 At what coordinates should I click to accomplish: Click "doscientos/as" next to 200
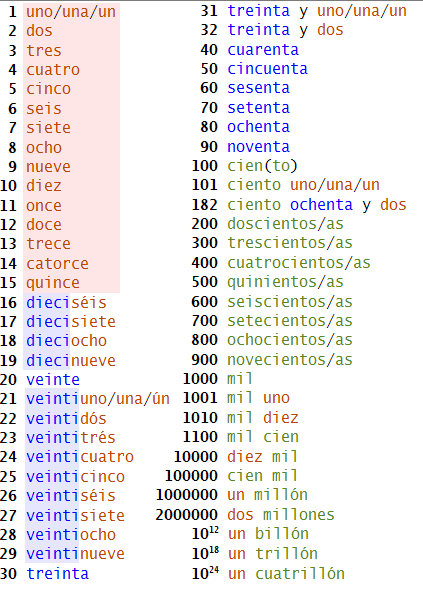click(x=286, y=224)
